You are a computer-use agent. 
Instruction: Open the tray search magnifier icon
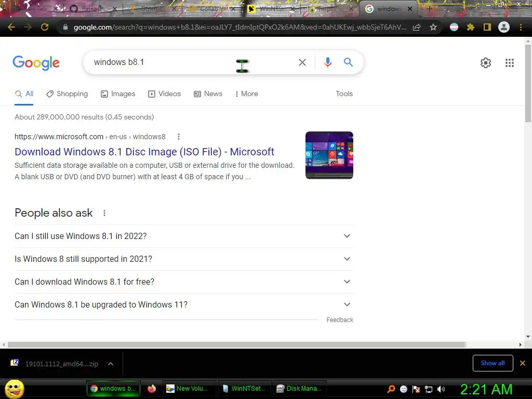pos(391,389)
